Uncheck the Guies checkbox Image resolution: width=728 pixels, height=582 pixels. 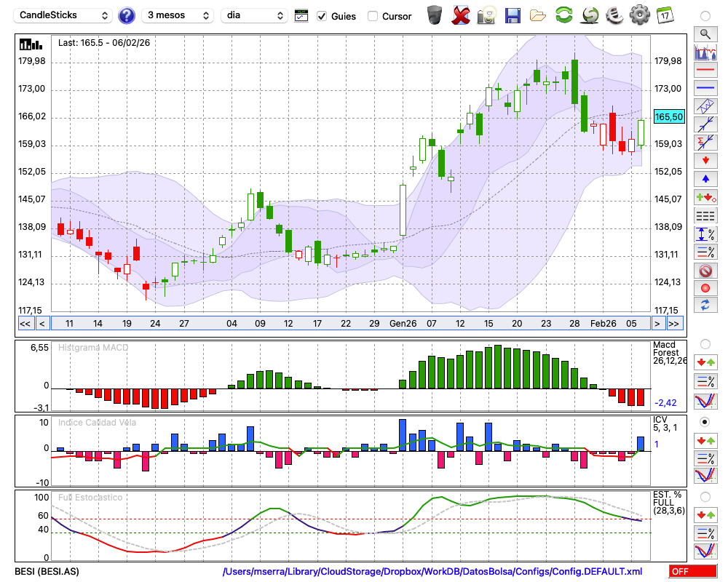coord(322,16)
